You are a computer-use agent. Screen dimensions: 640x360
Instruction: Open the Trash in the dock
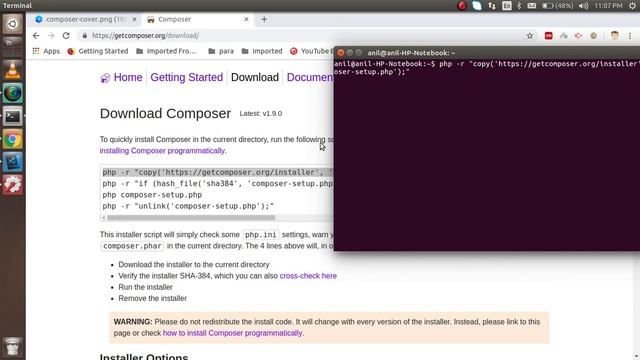[x=13, y=346]
